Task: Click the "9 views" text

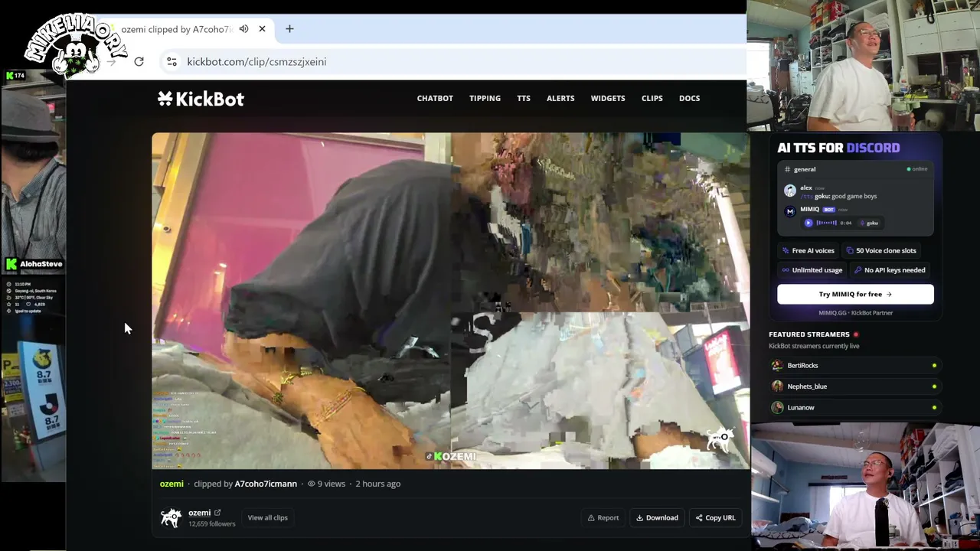Action: (332, 484)
